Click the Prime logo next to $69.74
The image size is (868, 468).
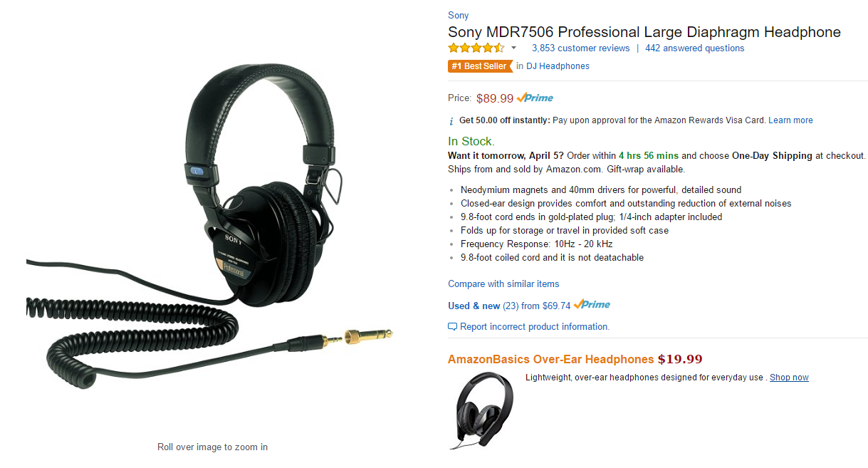coord(592,304)
